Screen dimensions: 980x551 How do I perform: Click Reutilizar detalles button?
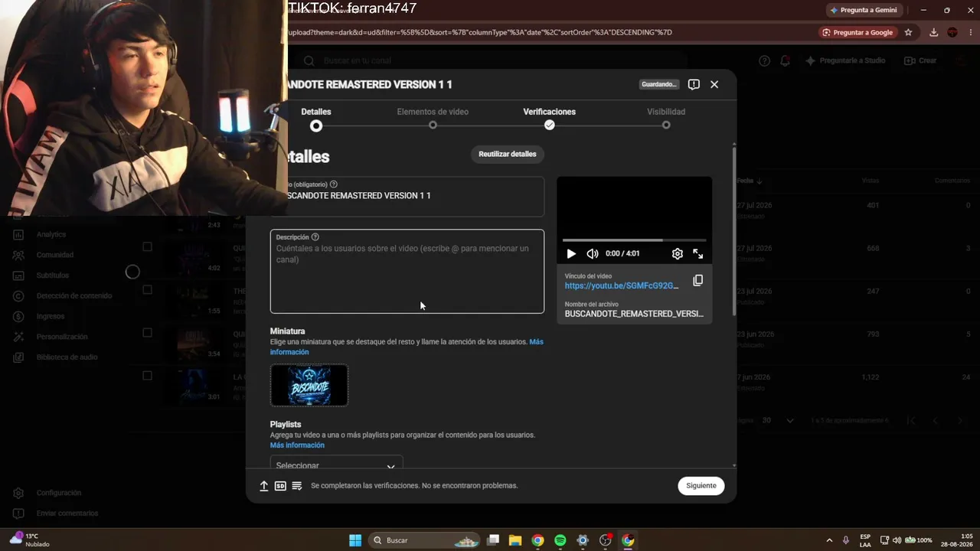pyautogui.click(x=508, y=154)
